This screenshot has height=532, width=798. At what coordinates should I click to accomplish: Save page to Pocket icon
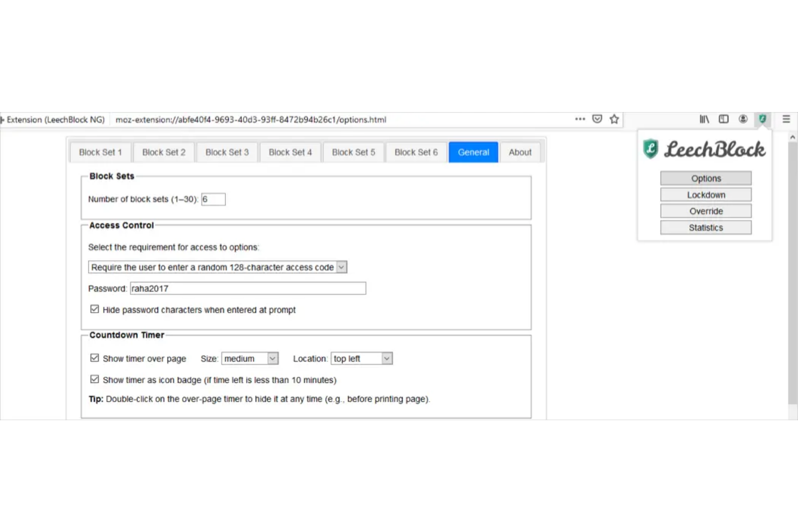tap(597, 119)
